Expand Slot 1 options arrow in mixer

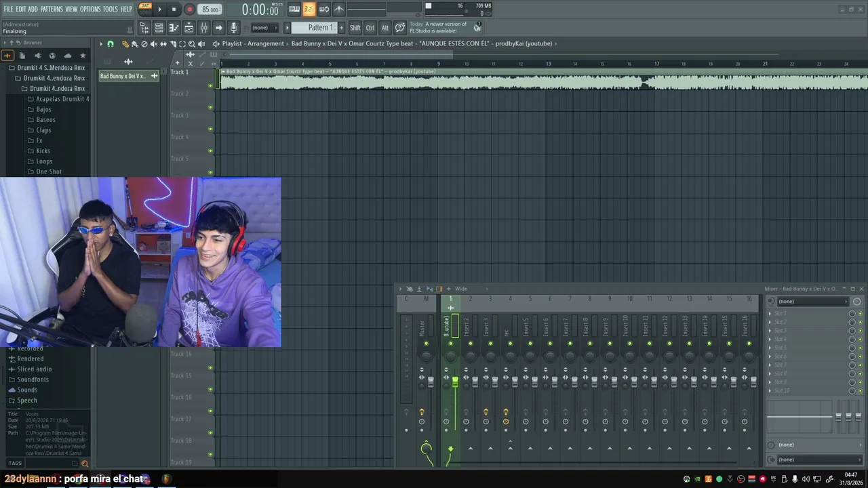[770, 313]
